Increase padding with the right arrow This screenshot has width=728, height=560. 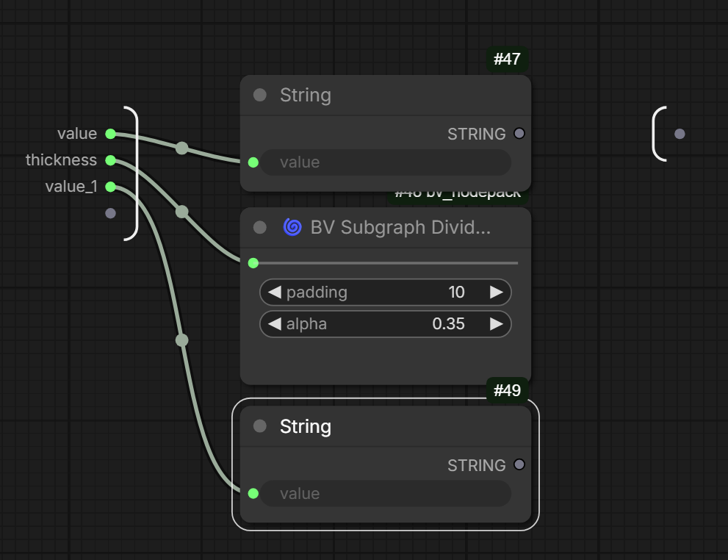coord(497,292)
